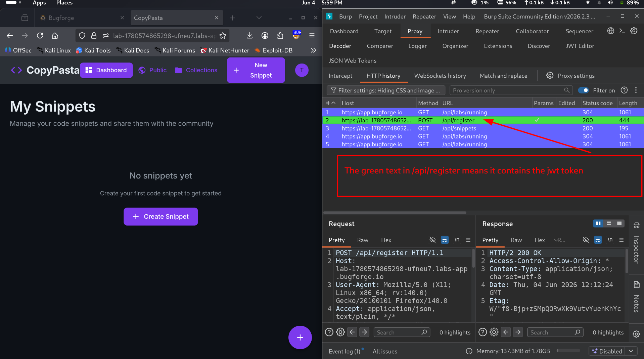644x359 pixels.
Task: Open Proxy settings in Burp
Action: pyautogui.click(x=570, y=76)
